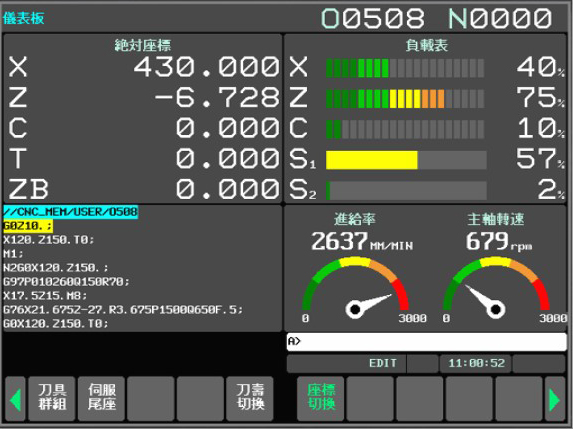Click the 儀表板 screen title
This screenshot has height=429, width=573.
24,18
